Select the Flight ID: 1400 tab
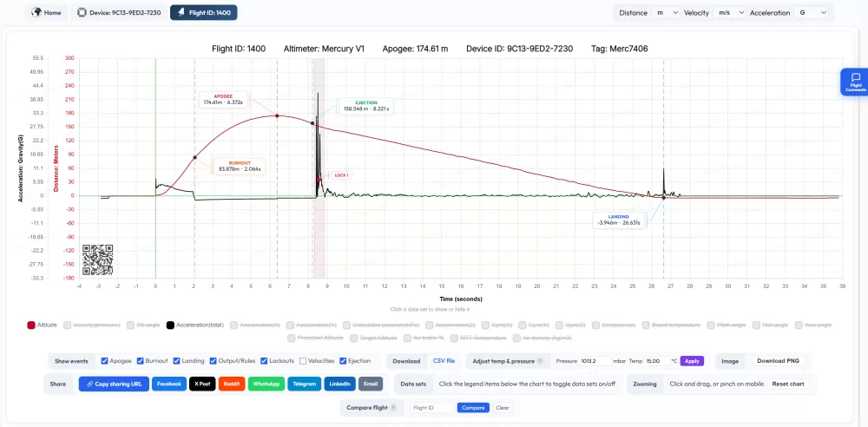This screenshot has height=427, width=868. (203, 13)
